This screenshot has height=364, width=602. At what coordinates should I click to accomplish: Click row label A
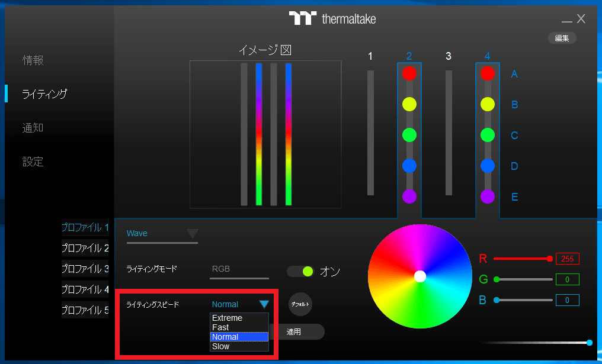[514, 74]
